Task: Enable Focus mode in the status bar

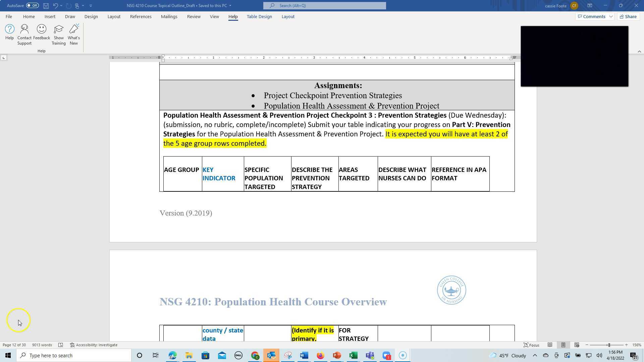Action: tap(531, 345)
